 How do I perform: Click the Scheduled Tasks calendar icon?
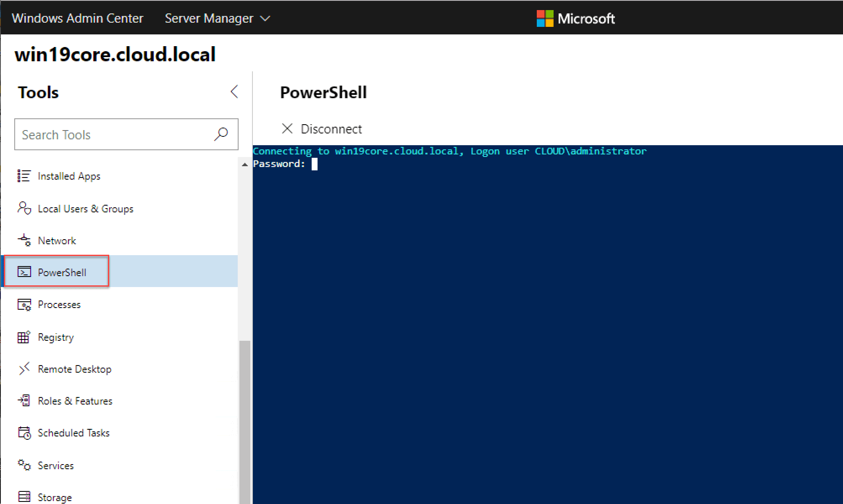coord(24,433)
